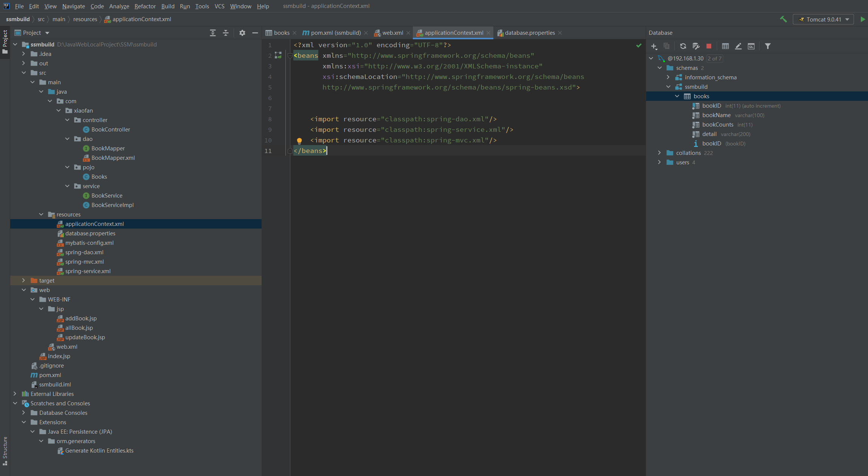868x476 pixels.
Task: Open the Refactor menu
Action: [145, 6]
